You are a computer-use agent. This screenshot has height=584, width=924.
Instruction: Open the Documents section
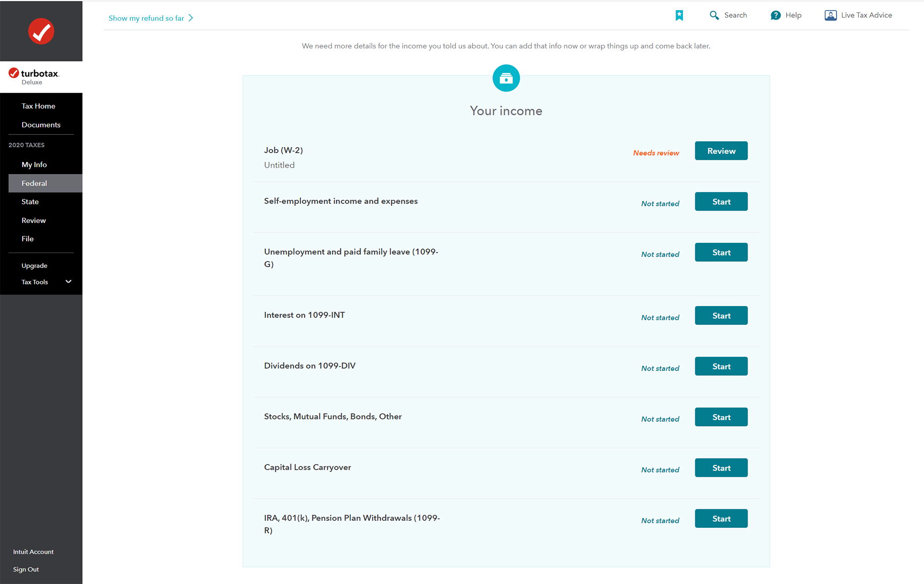tap(41, 125)
